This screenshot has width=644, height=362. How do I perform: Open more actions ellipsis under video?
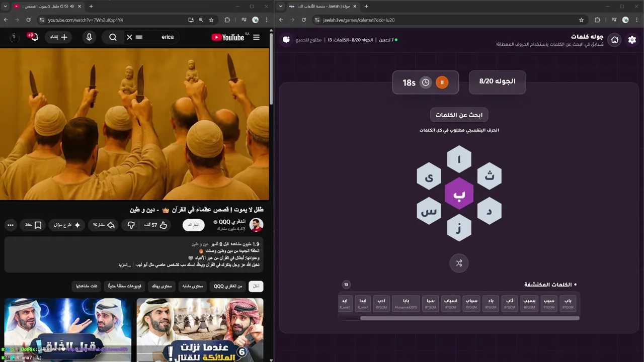[11, 225]
